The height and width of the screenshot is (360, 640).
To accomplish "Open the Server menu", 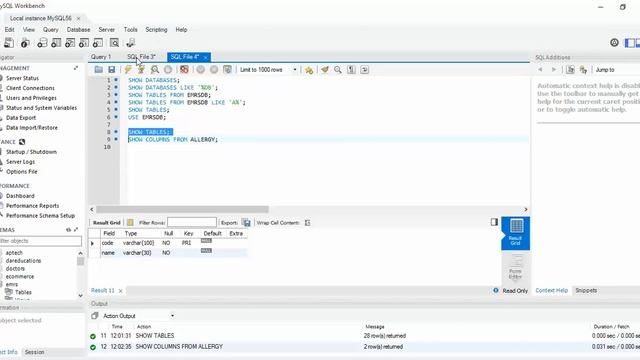I will pos(107,30).
